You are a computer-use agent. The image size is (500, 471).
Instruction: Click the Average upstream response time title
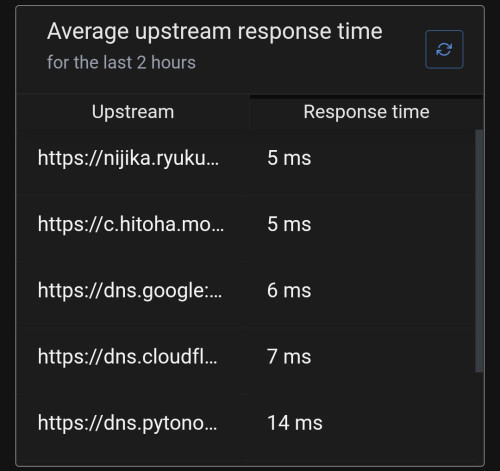(x=215, y=32)
